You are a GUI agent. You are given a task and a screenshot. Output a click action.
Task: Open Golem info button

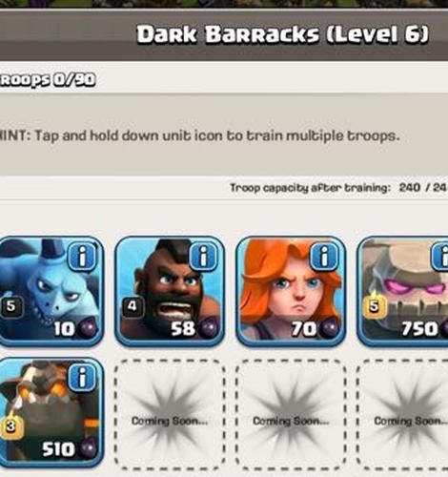(x=439, y=257)
